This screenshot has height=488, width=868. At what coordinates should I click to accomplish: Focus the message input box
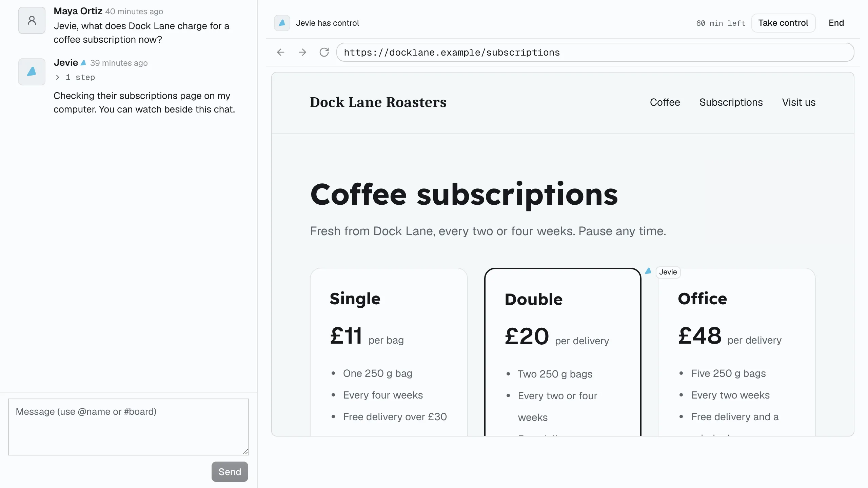pyautogui.click(x=129, y=427)
